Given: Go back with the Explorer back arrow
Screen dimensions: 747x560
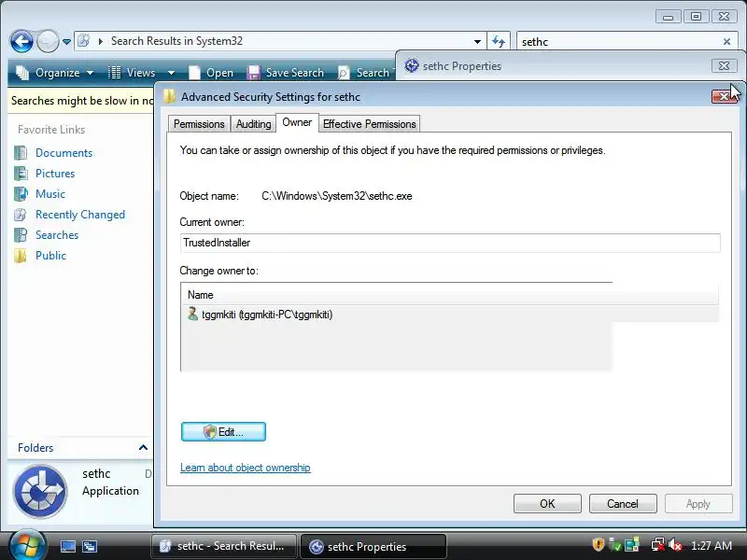Looking at the screenshot, I should point(21,41).
